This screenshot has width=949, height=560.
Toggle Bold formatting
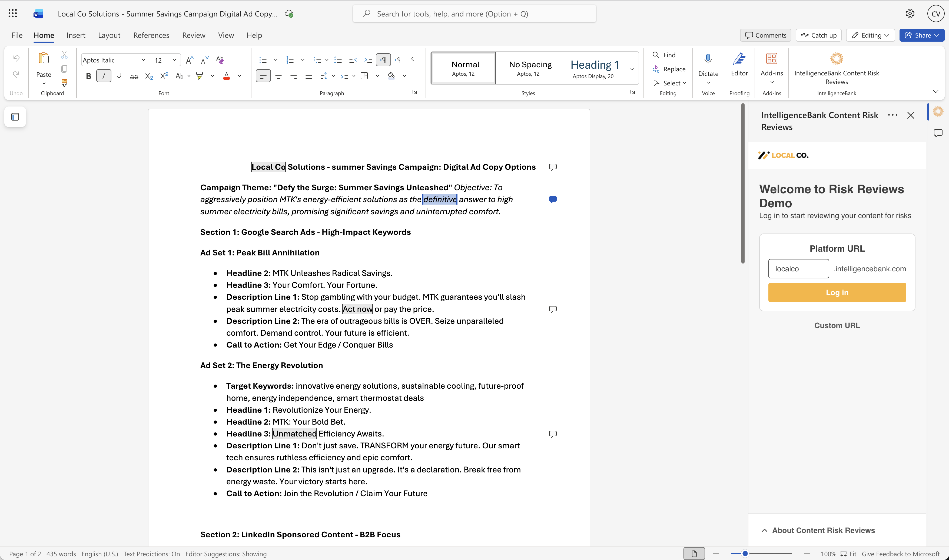point(88,76)
